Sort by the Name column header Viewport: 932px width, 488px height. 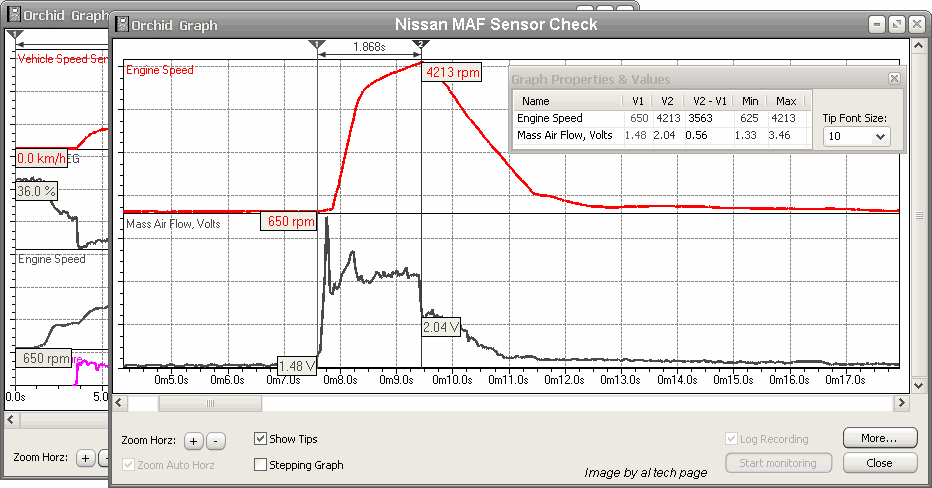pyautogui.click(x=535, y=101)
